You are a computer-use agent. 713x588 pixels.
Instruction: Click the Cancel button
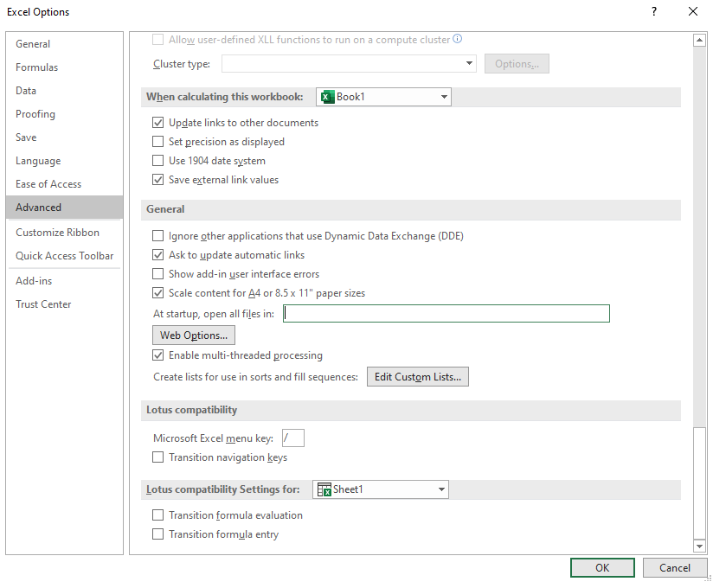674,567
